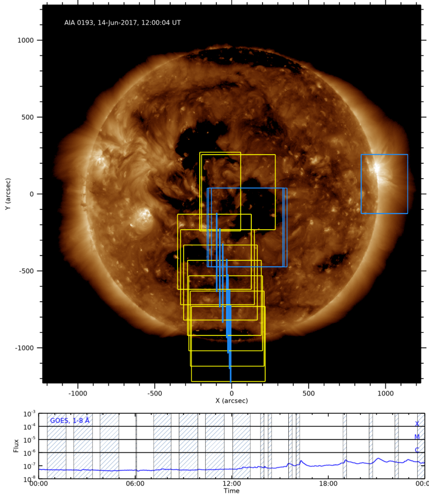Click the 18:00 time axis label
Viewport: 429px width, 504px height.
coord(329,484)
